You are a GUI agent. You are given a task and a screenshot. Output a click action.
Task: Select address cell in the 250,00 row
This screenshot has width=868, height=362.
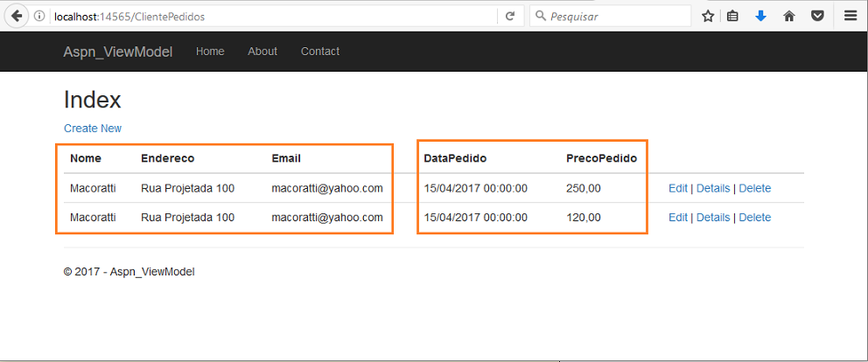[x=187, y=188]
